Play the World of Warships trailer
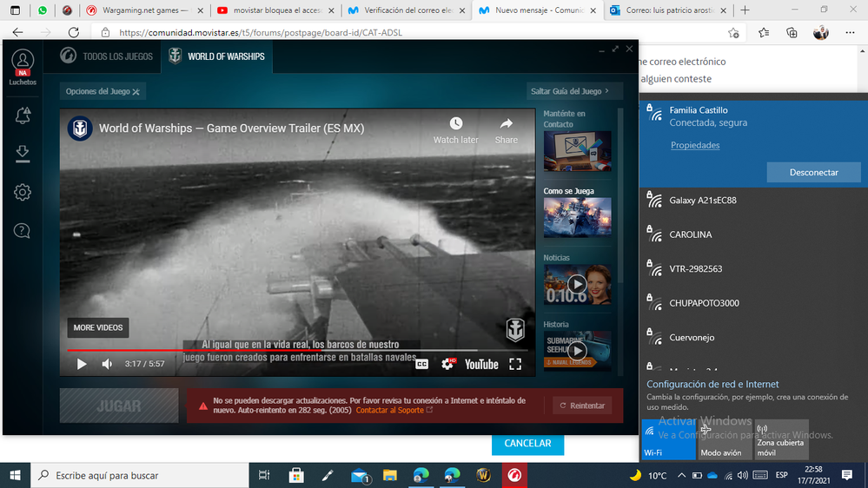 82,364
